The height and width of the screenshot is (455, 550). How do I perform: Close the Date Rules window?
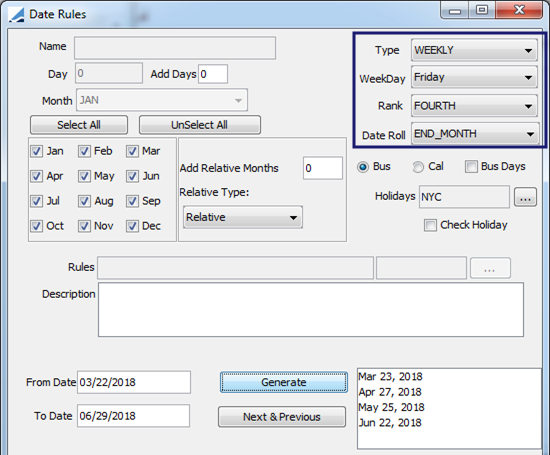tap(519, 10)
